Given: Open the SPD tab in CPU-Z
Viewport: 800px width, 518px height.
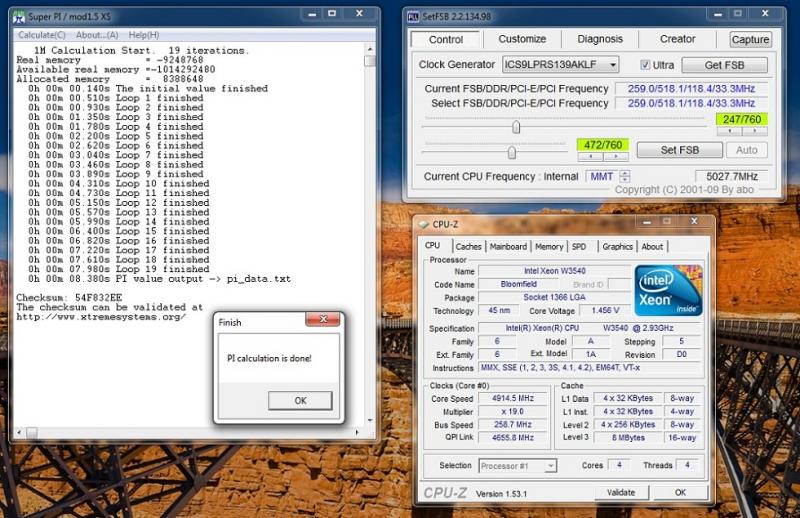Looking at the screenshot, I should coord(579,246).
